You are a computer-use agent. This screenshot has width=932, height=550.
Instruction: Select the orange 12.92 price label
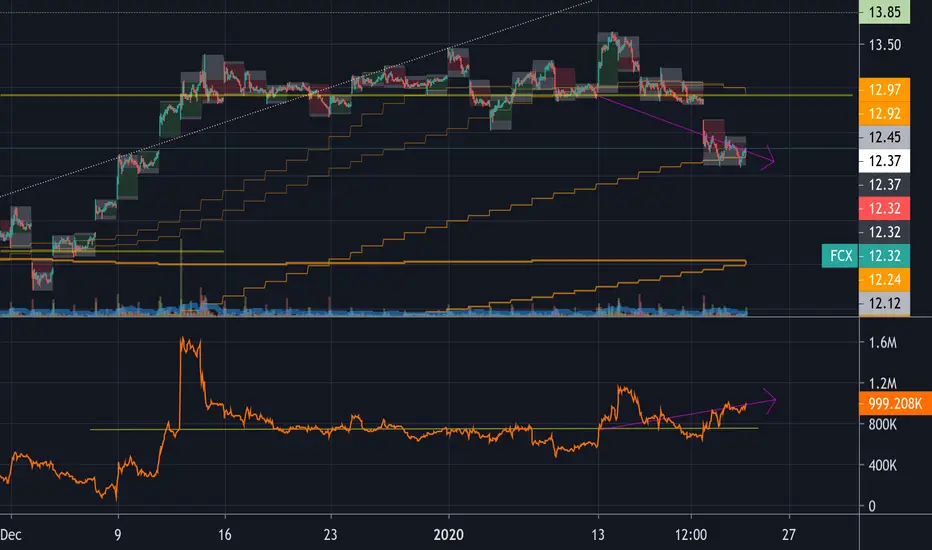click(x=884, y=114)
